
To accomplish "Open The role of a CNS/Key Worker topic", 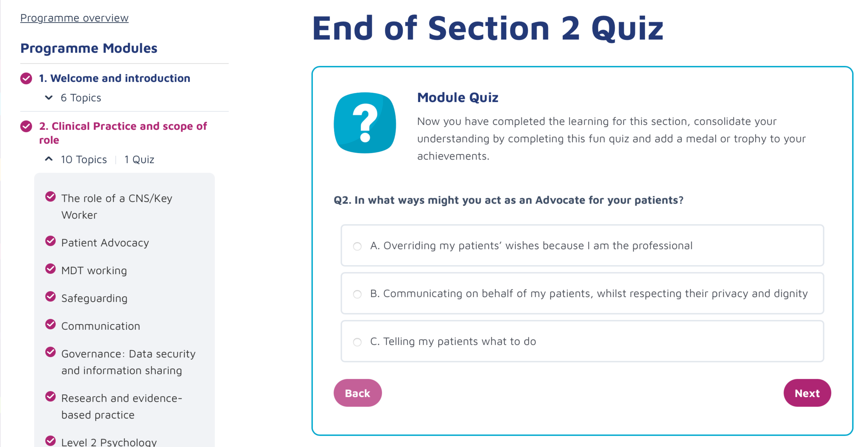I will (117, 206).
